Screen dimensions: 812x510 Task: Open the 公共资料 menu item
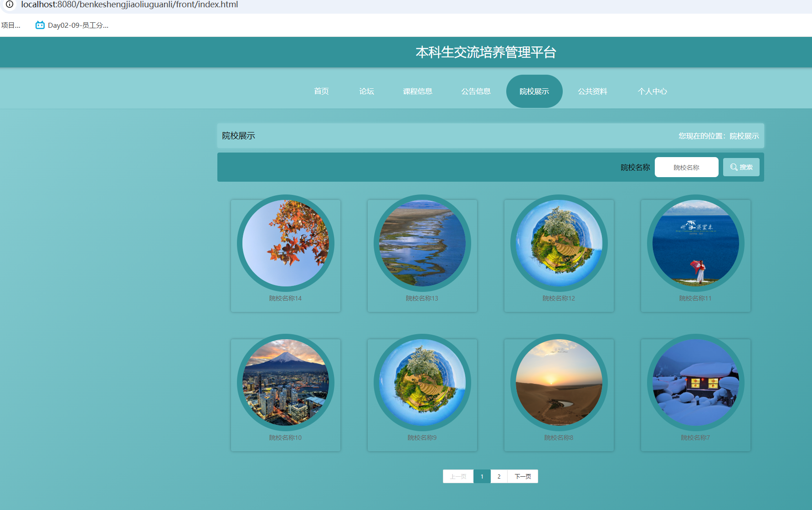[592, 91]
